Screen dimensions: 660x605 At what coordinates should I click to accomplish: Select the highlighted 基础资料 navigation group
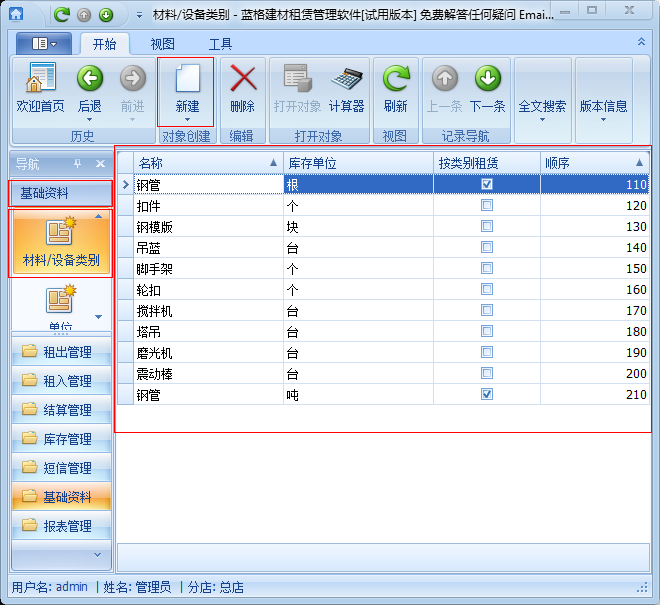click(x=61, y=497)
